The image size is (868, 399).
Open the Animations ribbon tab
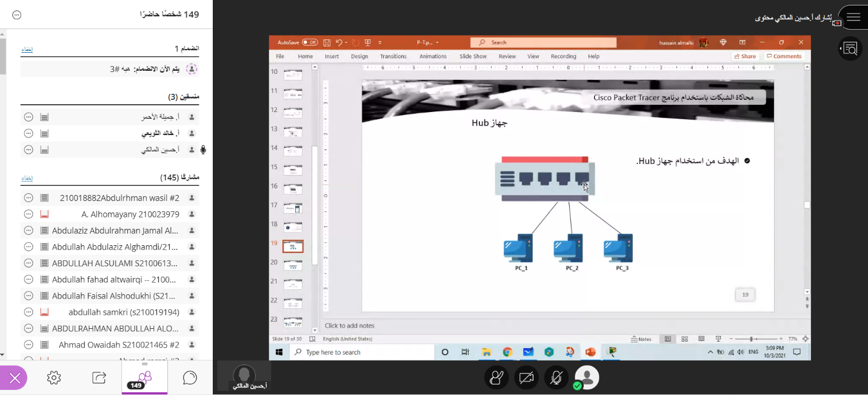pyautogui.click(x=432, y=56)
